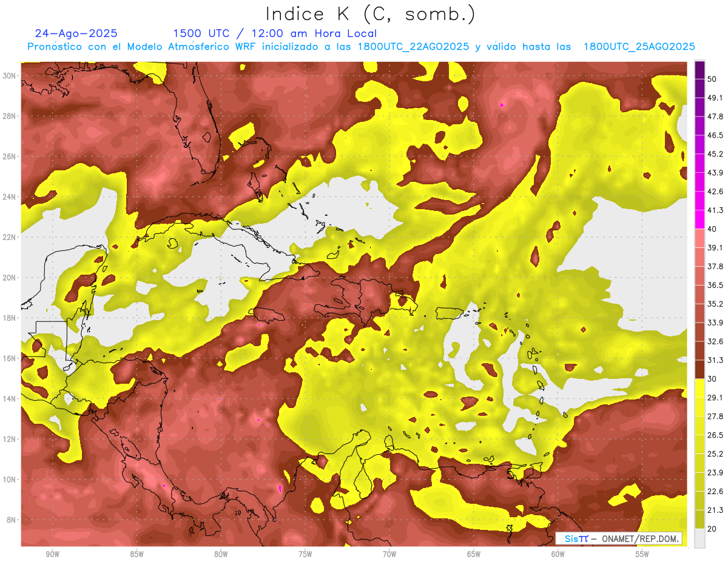Viewport: 728px width, 562px height.
Task: Click latitude axis label 24N
Action: point(9,196)
